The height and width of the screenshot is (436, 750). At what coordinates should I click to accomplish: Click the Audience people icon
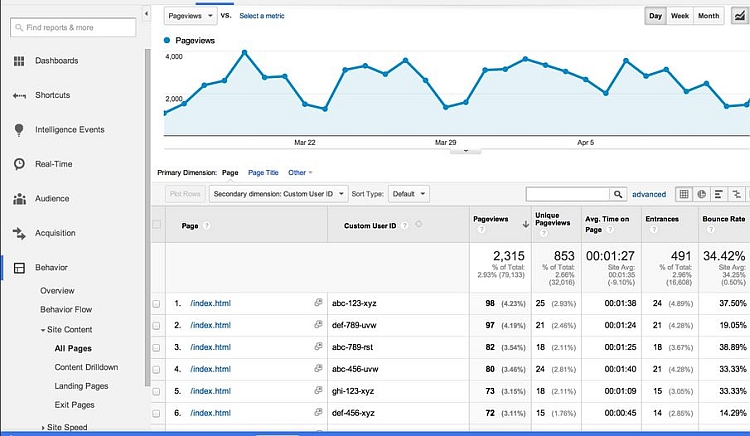(19, 199)
